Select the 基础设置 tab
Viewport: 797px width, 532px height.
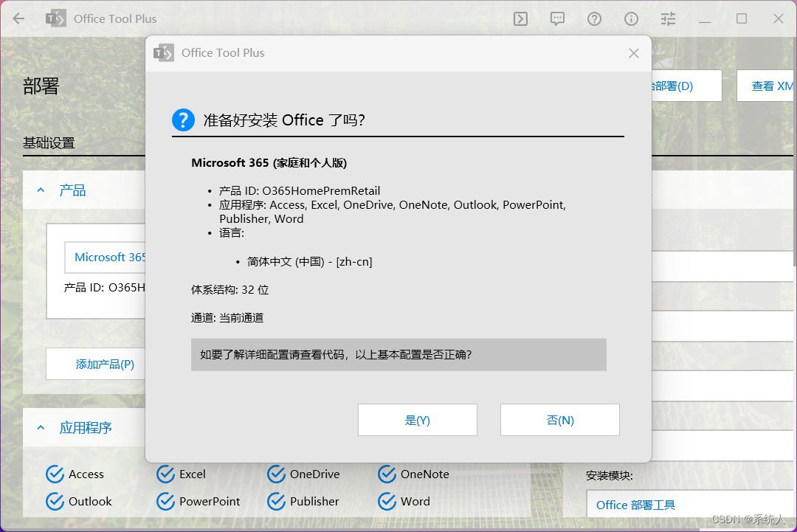(49, 143)
